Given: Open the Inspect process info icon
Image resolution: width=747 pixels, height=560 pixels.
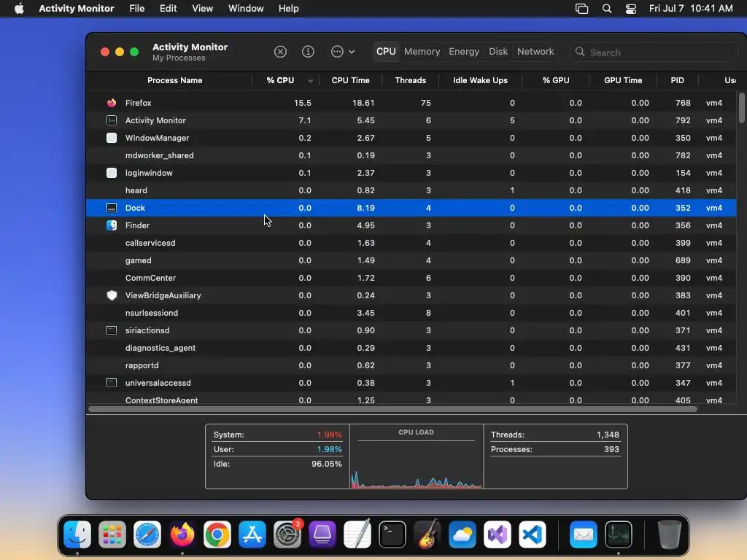Looking at the screenshot, I should (309, 52).
